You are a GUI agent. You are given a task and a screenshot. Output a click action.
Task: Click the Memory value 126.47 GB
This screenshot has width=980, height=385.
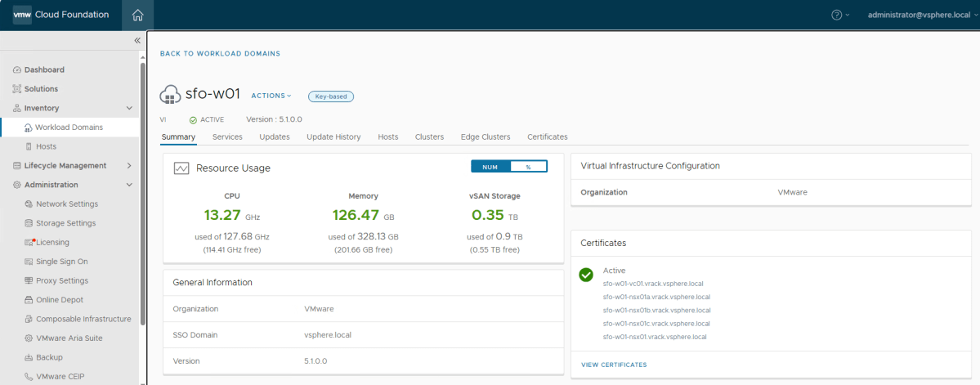click(363, 216)
